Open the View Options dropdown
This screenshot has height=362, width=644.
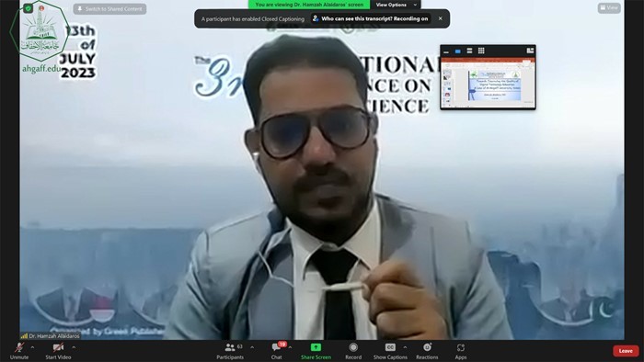click(396, 5)
